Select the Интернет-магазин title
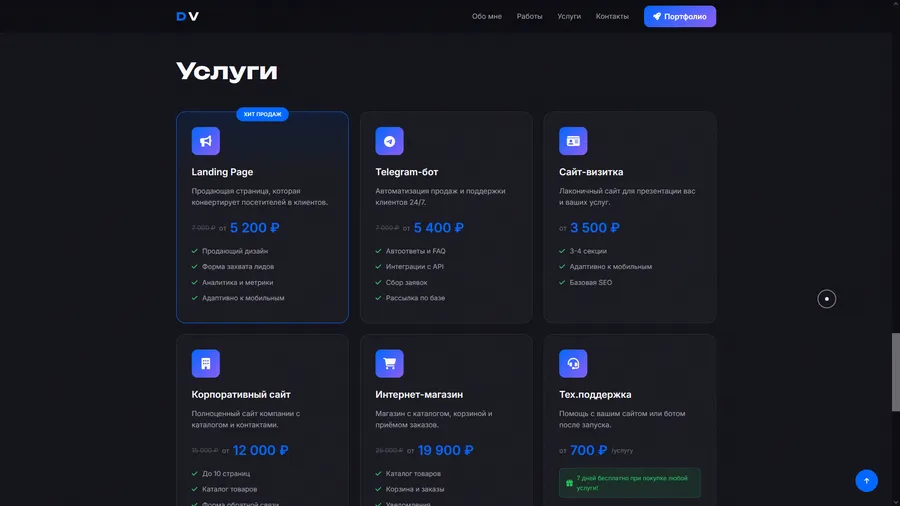The height and width of the screenshot is (506, 900). 419,395
